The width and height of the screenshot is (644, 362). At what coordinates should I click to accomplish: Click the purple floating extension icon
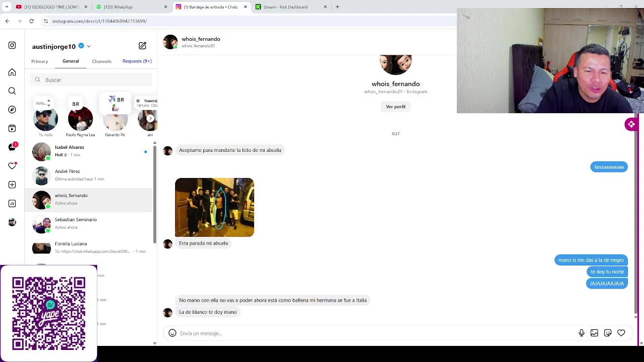631,124
